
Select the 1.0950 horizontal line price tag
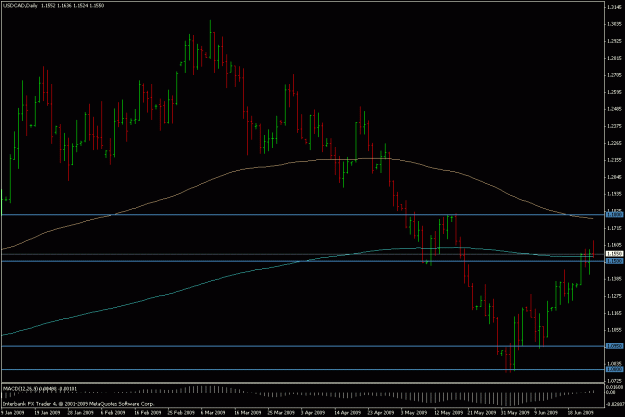coord(614,346)
